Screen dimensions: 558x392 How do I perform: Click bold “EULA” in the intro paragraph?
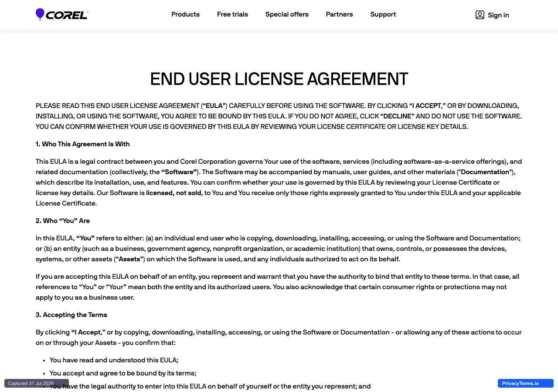click(x=214, y=106)
